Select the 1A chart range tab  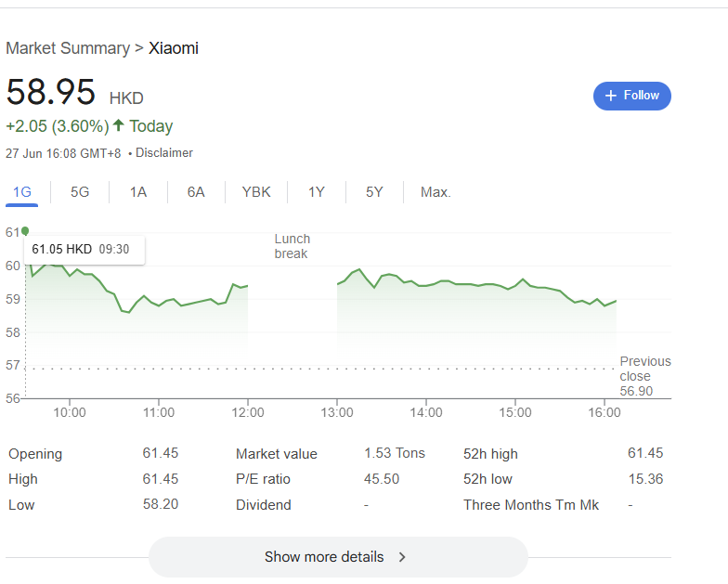[138, 192]
